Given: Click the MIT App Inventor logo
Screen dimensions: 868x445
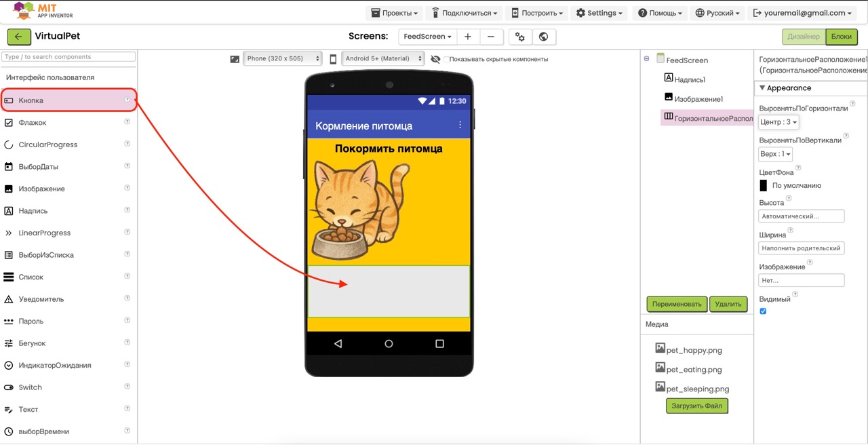Looking at the screenshot, I should coord(43,11).
